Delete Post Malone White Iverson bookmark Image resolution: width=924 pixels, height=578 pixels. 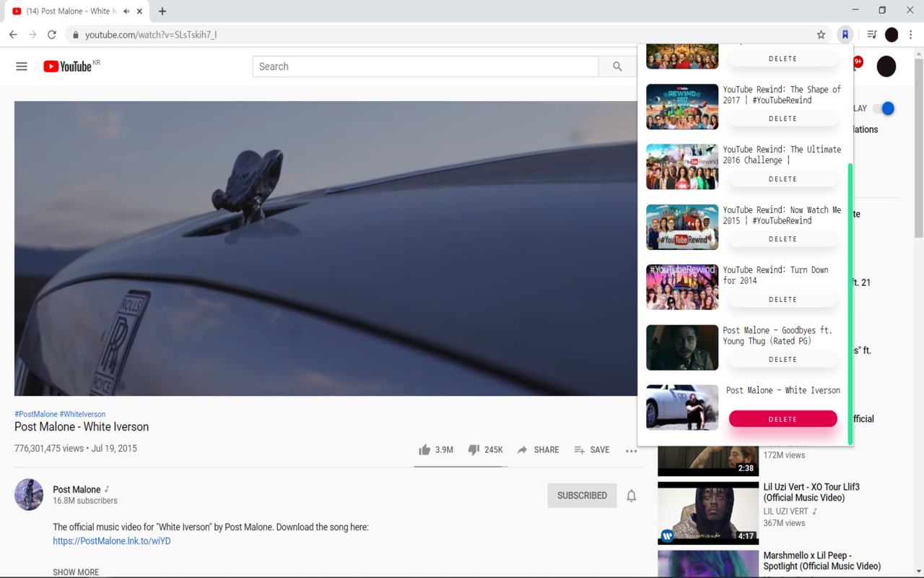click(783, 419)
